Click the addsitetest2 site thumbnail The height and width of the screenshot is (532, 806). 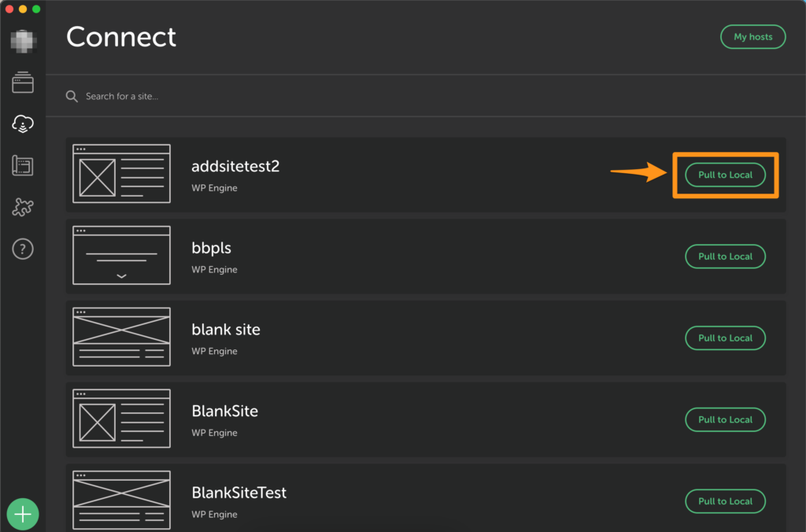click(121, 174)
